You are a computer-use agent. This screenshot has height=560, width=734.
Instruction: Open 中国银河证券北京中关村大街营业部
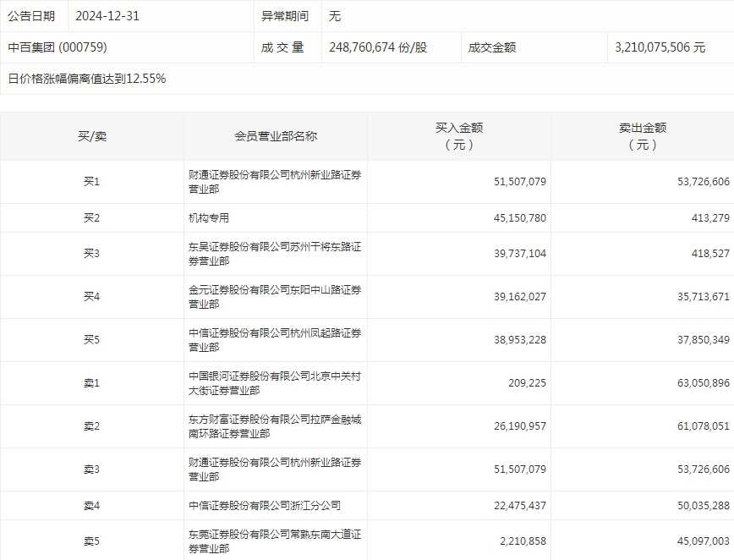[275, 383]
